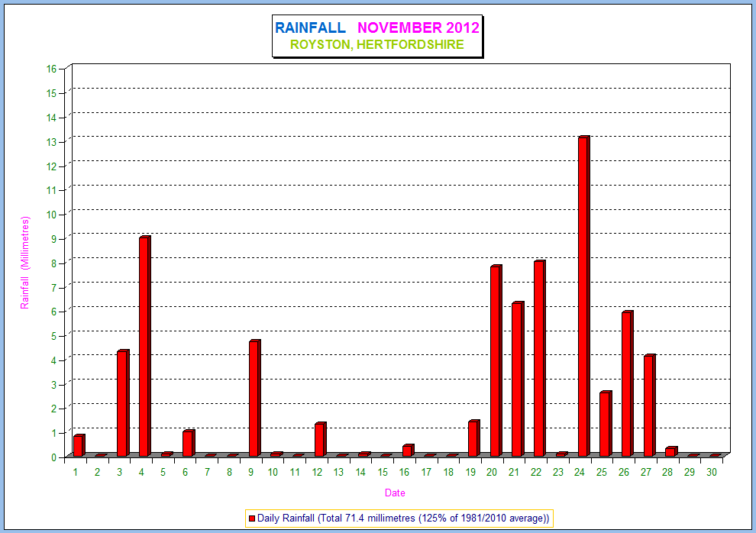The width and height of the screenshot is (756, 533).
Task: Click the 'RAINFALL' title word
Action: click(x=310, y=27)
